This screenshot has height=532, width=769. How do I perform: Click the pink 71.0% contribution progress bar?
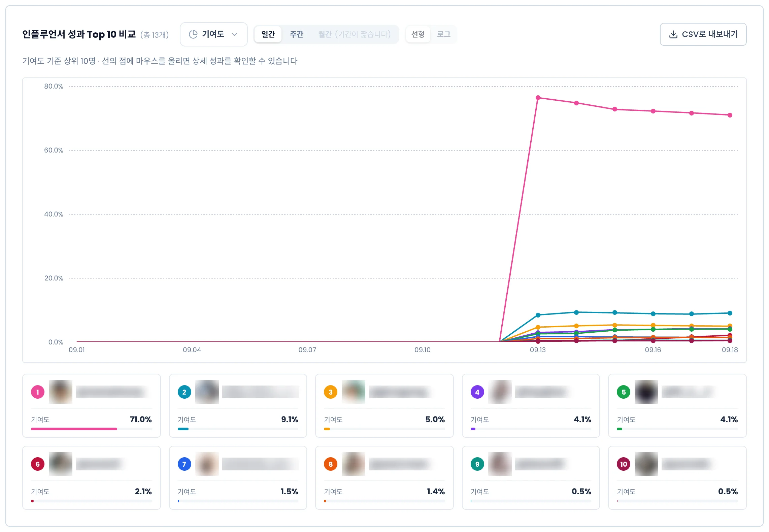pyautogui.click(x=92, y=429)
